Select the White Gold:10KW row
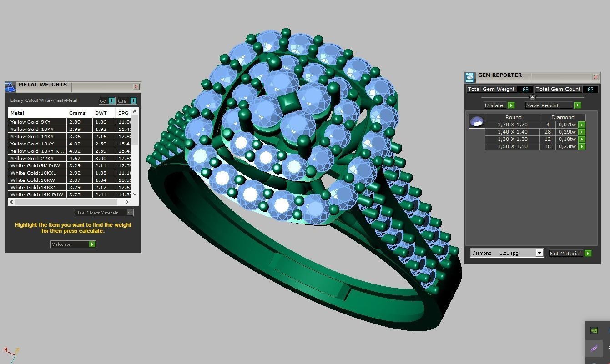Image resolution: width=610 pixels, height=364 pixels. tap(70, 180)
